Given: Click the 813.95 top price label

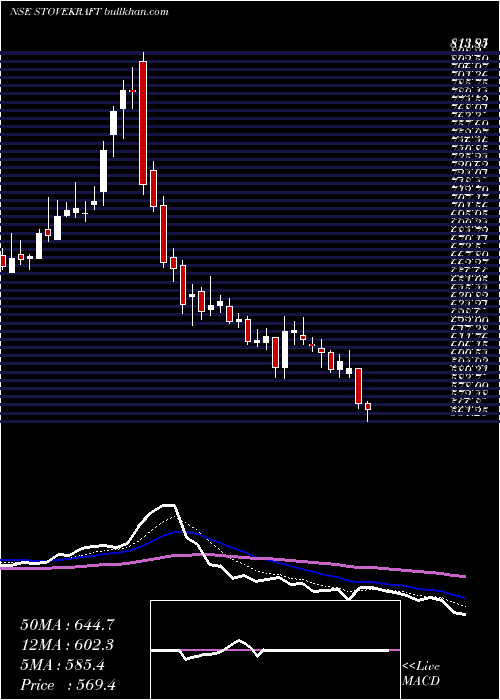Looking at the screenshot, I should (x=468, y=44).
